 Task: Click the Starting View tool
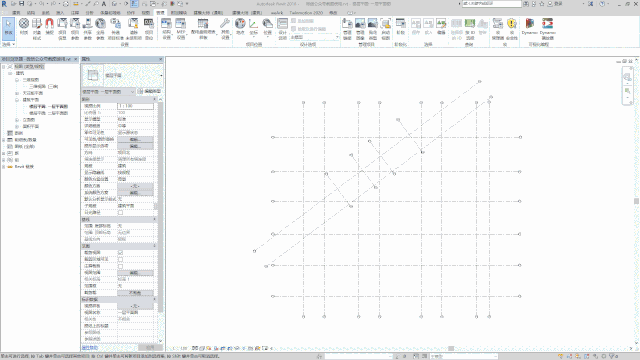pyautogui.click(x=385, y=29)
